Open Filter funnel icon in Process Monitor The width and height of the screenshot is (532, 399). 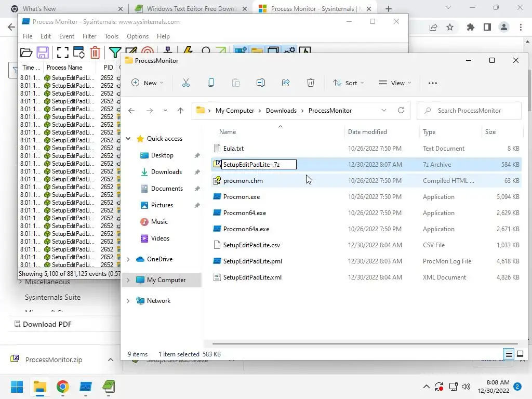point(115,52)
